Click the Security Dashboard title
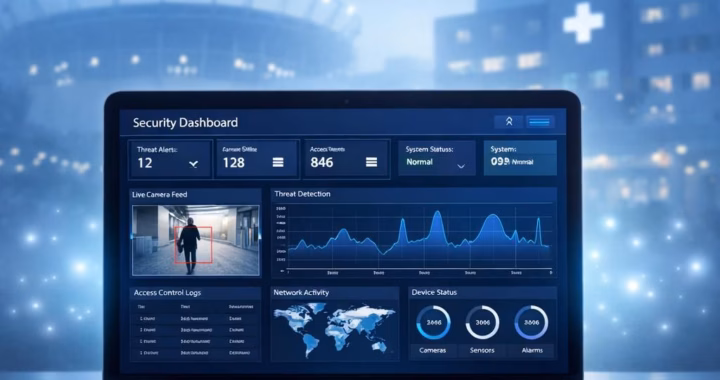The width and height of the screenshot is (720, 380). click(x=186, y=123)
